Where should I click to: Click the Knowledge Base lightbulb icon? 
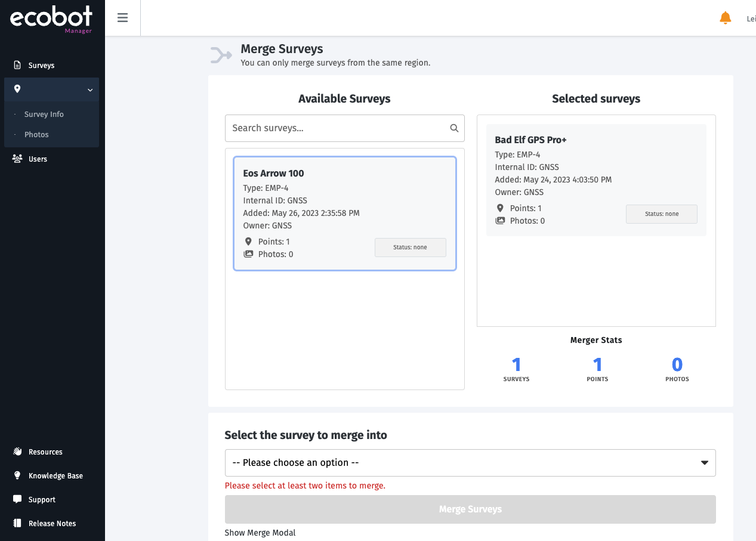tap(17, 475)
